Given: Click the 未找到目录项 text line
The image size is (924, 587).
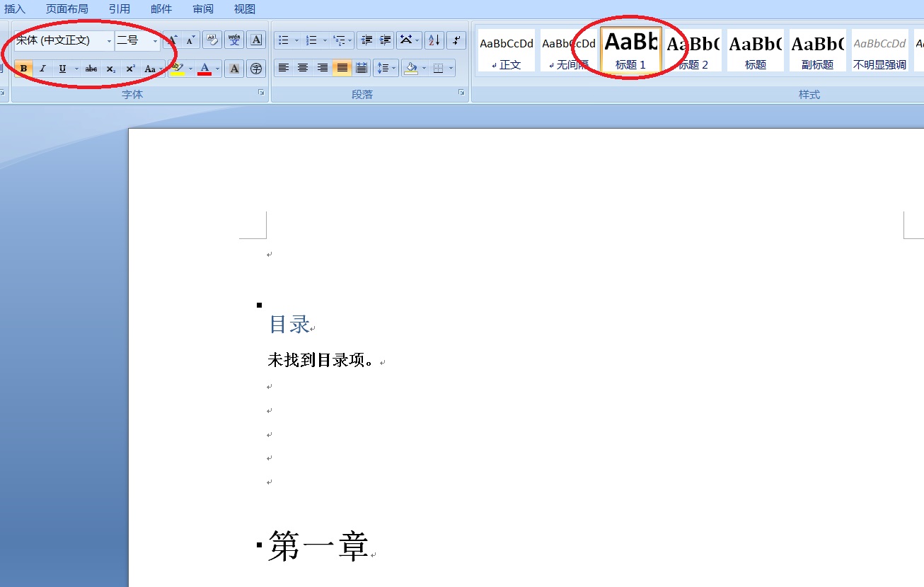Looking at the screenshot, I should pos(322,360).
